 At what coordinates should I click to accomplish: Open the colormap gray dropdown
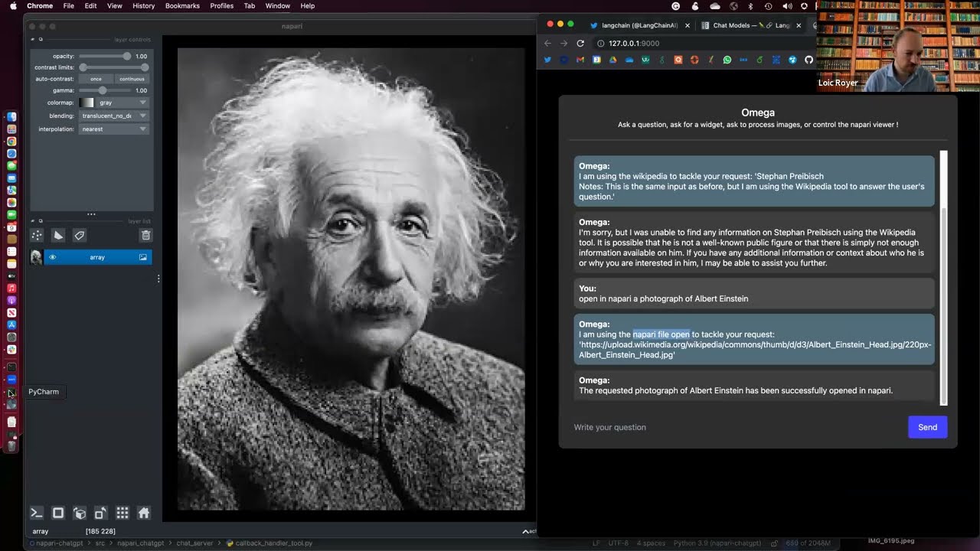[x=114, y=102]
